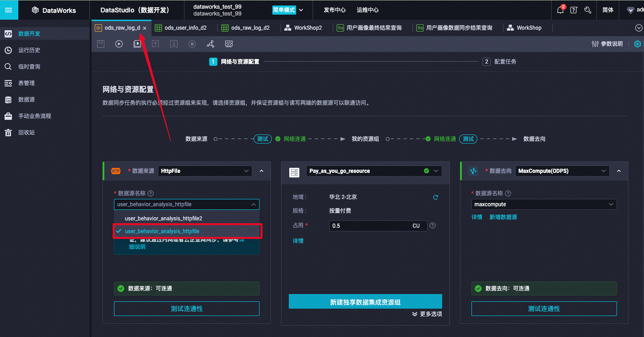Open Pay_as_you_go_resource dropdown
The image size is (644, 337).
pos(374,171)
